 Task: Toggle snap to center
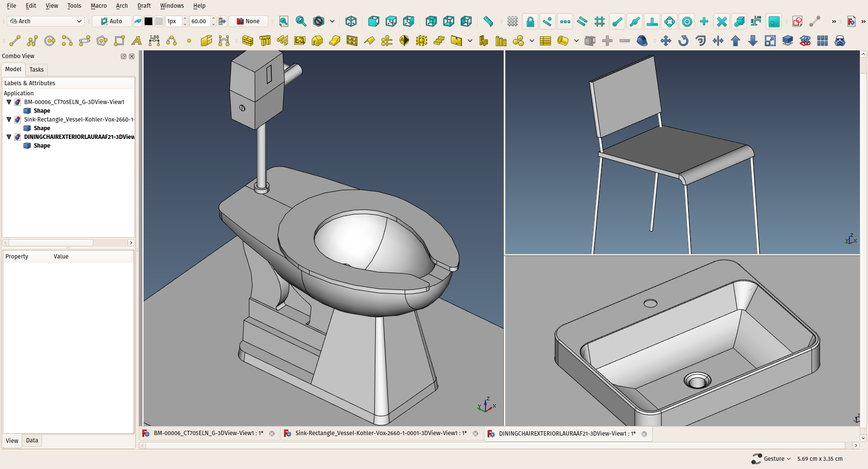pos(687,21)
